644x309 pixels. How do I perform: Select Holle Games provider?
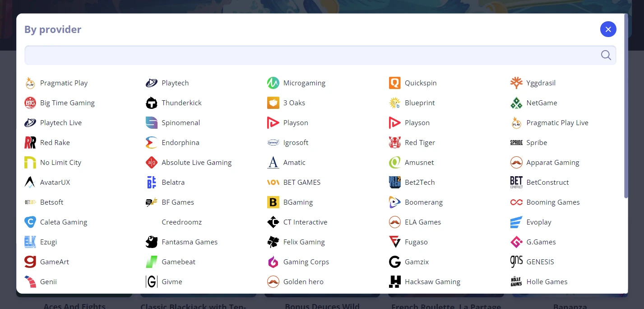539,282
